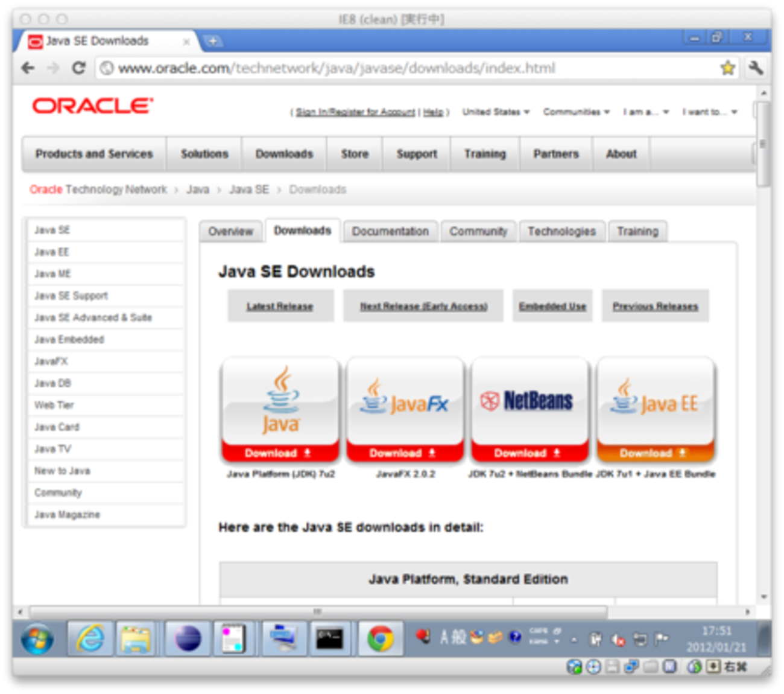784x694 pixels.
Task: Switch to the Documentation tab
Action: point(390,231)
